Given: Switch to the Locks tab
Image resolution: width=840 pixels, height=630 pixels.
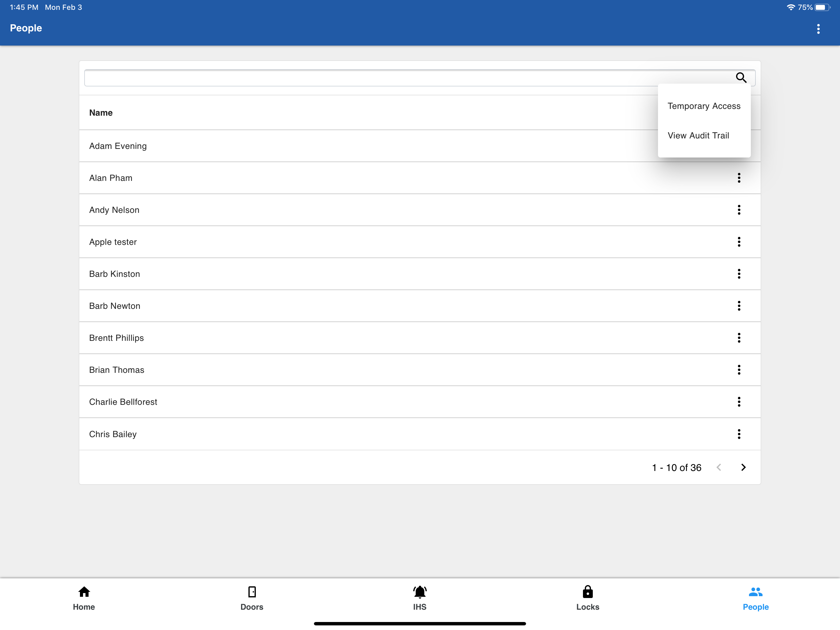Looking at the screenshot, I should 588,598.
